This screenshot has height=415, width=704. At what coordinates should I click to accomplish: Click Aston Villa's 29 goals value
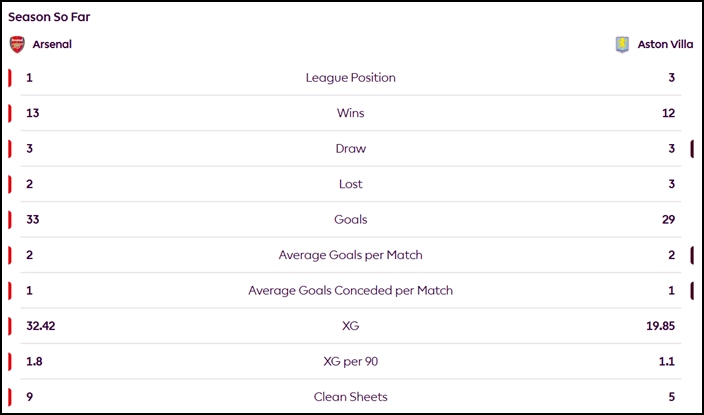668,219
